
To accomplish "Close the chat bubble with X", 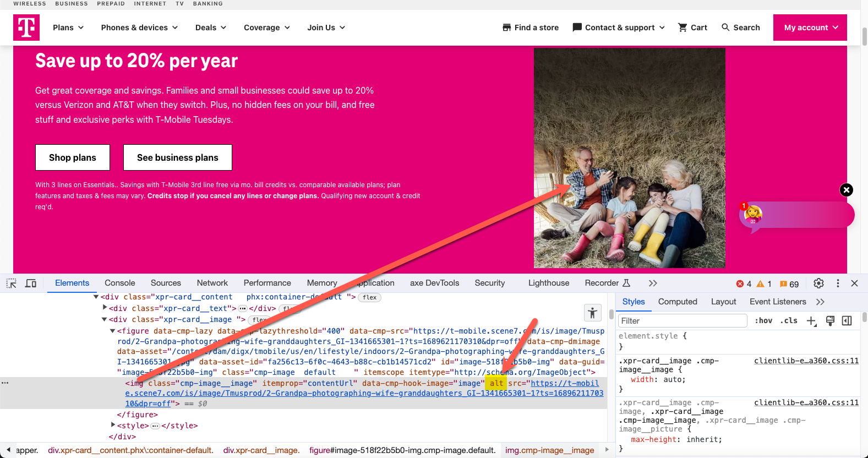I will pos(847,190).
